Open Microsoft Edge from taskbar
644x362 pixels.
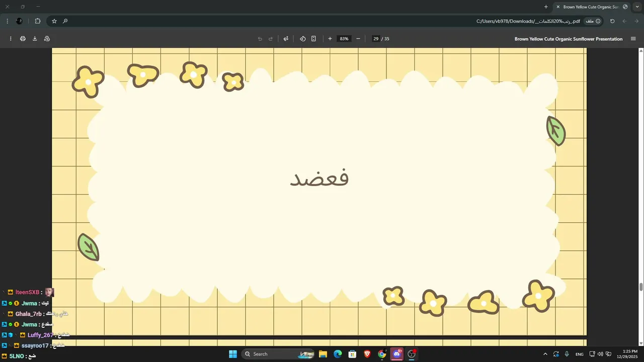pos(338,354)
